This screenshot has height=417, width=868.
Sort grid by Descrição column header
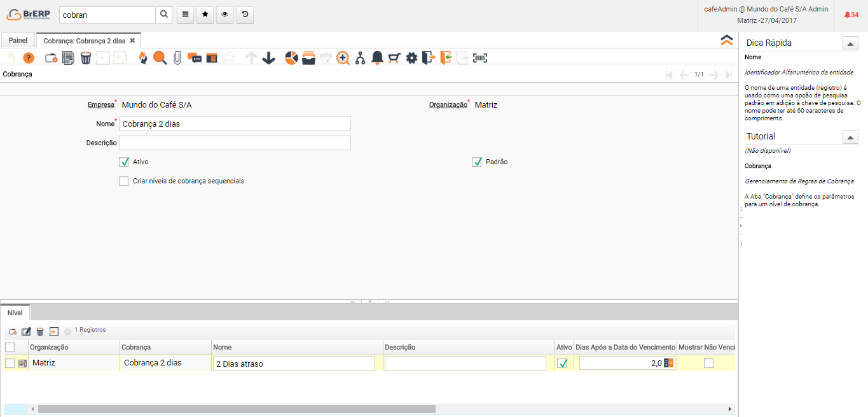469,347
